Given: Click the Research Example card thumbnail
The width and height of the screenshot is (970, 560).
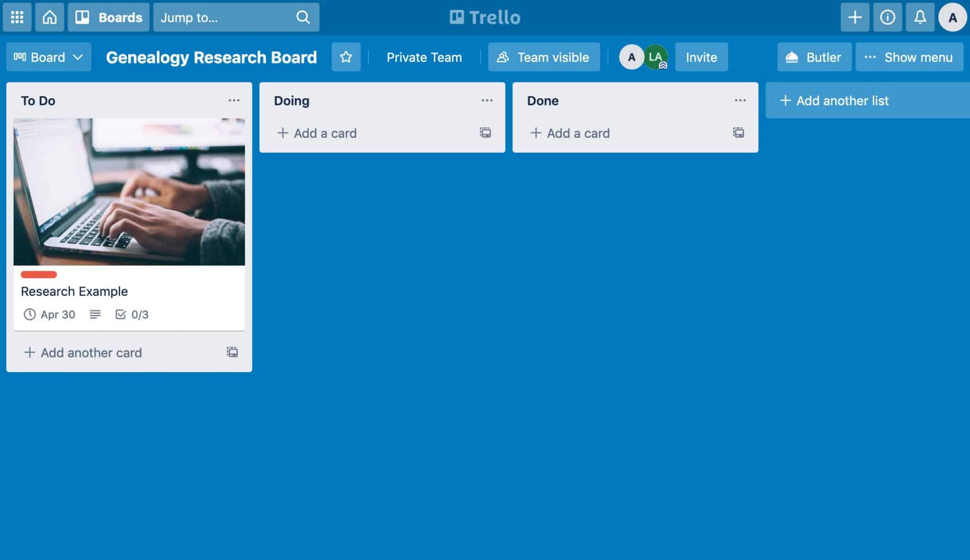Looking at the screenshot, I should [129, 192].
